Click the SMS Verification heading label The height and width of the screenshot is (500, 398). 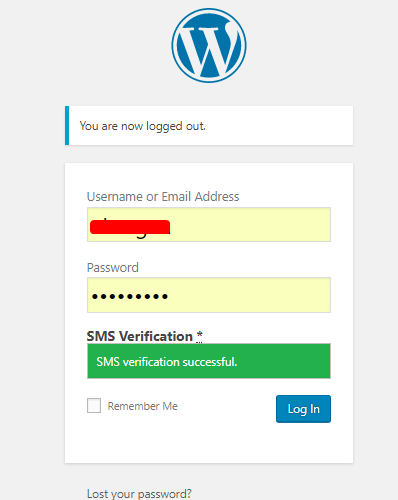click(x=140, y=336)
